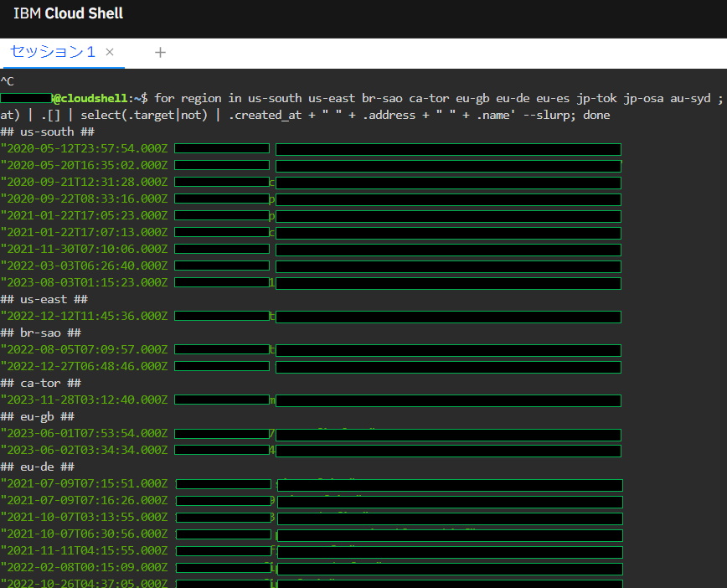
Task: Click the '## eu-de ##' heading line
Action: pyautogui.click(x=38, y=467)
